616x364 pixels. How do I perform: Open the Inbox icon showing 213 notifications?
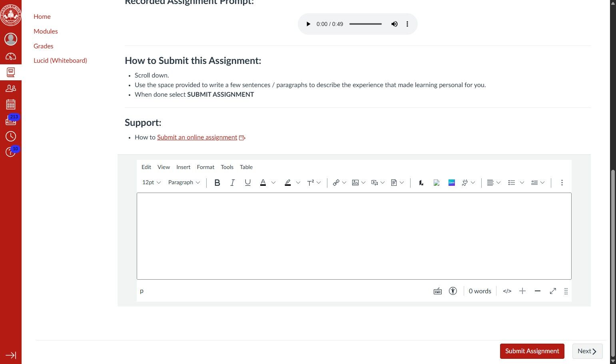(x=11, y=121)
